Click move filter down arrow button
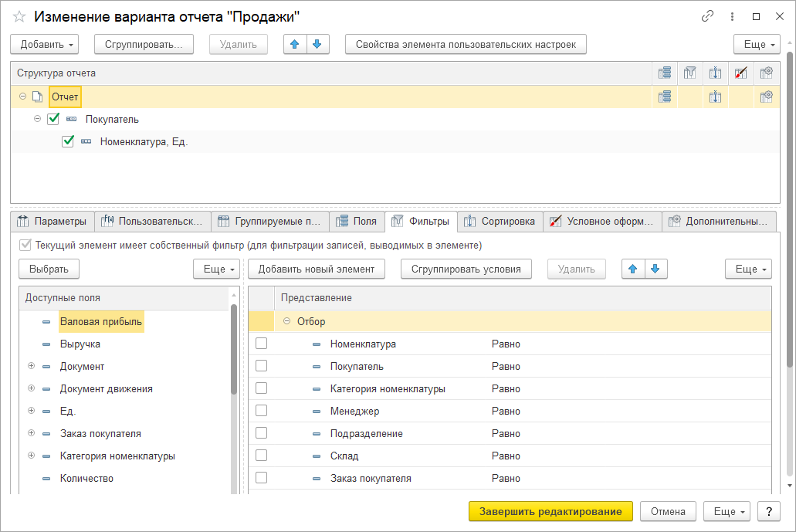796x532 pixels. pyautogui.click(x=655, y=269)
